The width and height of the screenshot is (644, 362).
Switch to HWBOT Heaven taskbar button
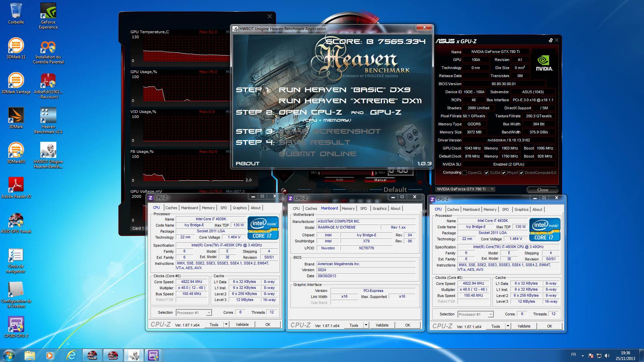[x=133, y=355]
